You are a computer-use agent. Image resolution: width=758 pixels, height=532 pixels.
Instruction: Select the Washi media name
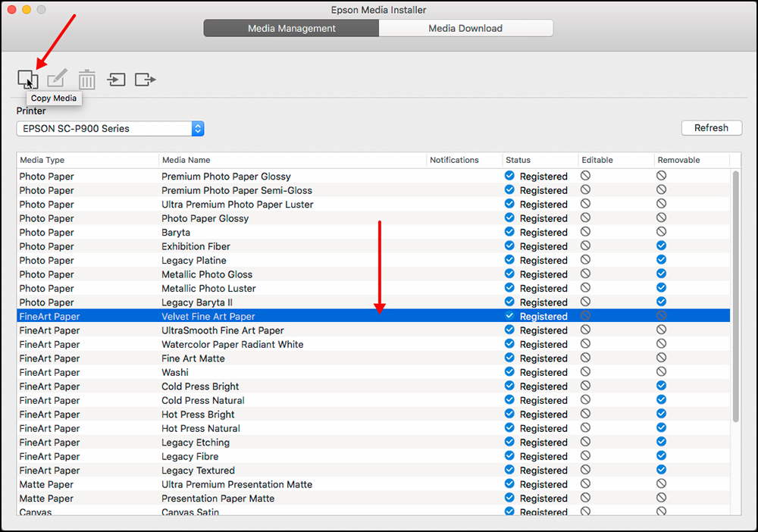pyautogui.click(x=175, y=373)
